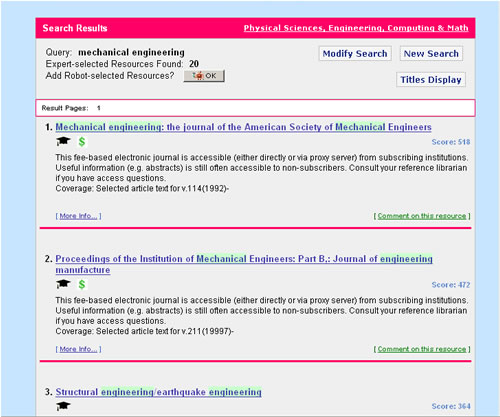Viewport: 500px width, 417px height.
Task: Comment on this resource for result 2
Action: (x=422, y=349)
